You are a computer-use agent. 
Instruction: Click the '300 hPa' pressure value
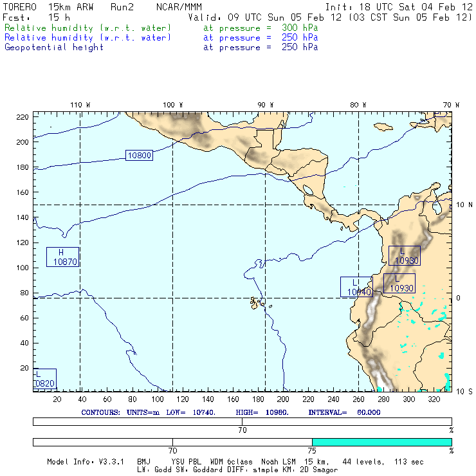pos(300,28)
